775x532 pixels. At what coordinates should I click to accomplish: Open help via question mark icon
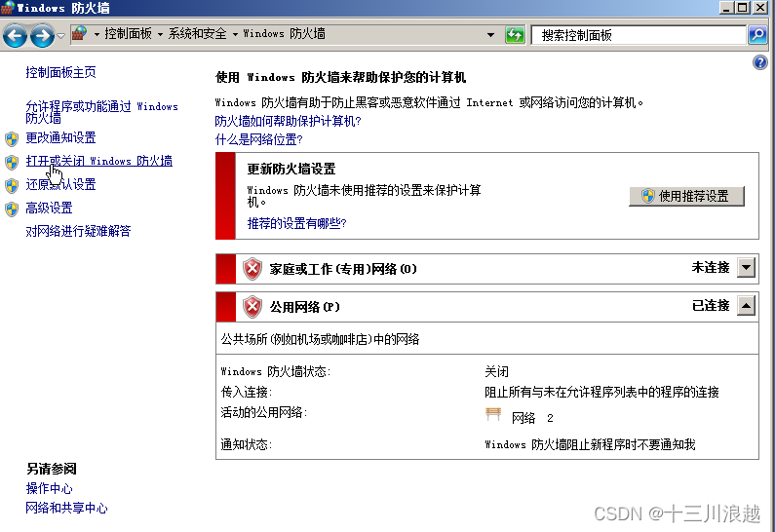click(760, 62)
